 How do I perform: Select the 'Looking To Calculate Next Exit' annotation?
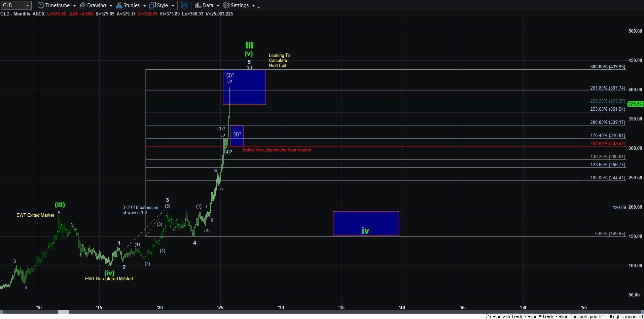pos(279,61)
